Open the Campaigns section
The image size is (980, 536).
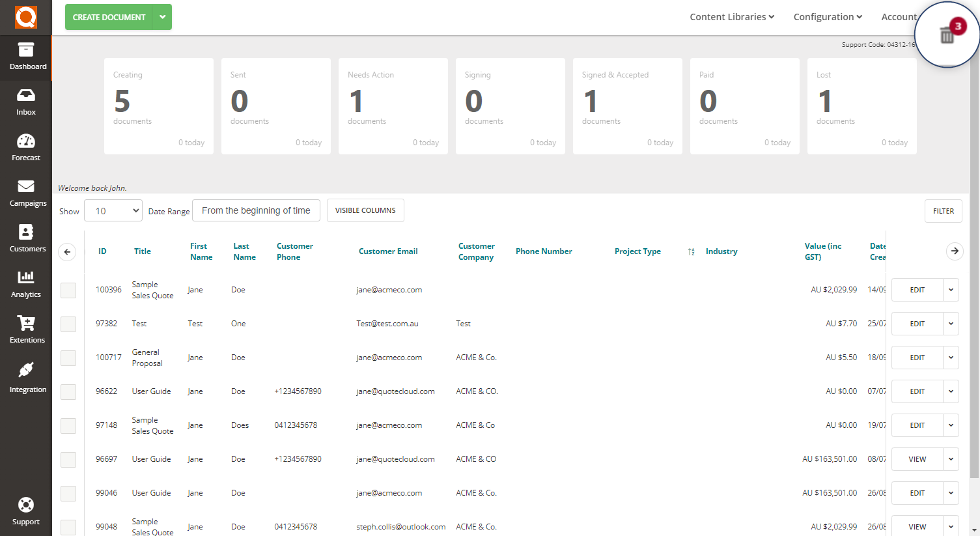tap(25, 192)
